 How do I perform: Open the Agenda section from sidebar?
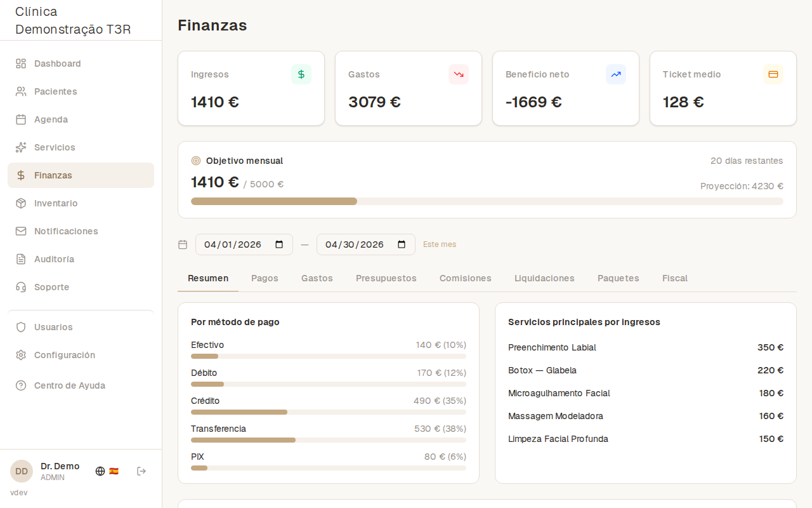(51, 119)
